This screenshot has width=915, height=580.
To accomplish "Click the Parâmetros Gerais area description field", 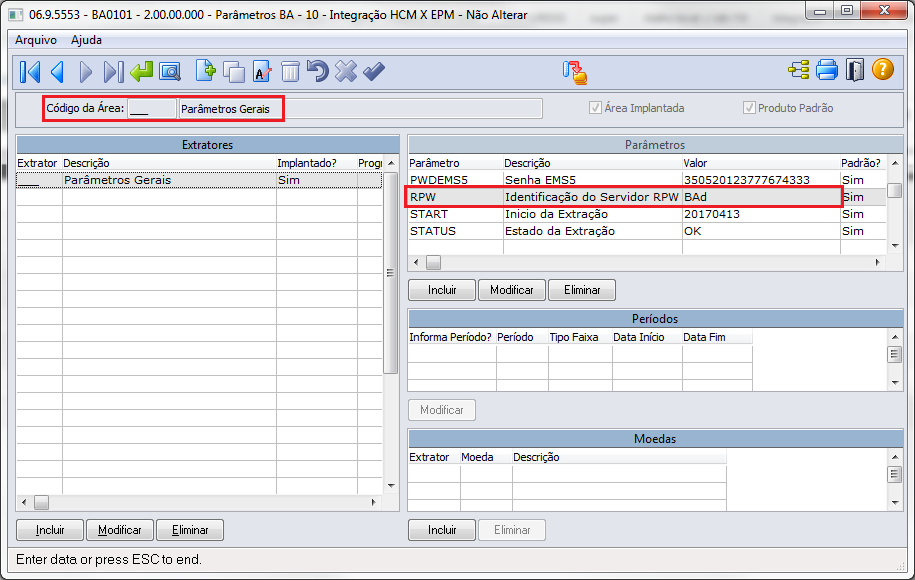I will 361,109.
